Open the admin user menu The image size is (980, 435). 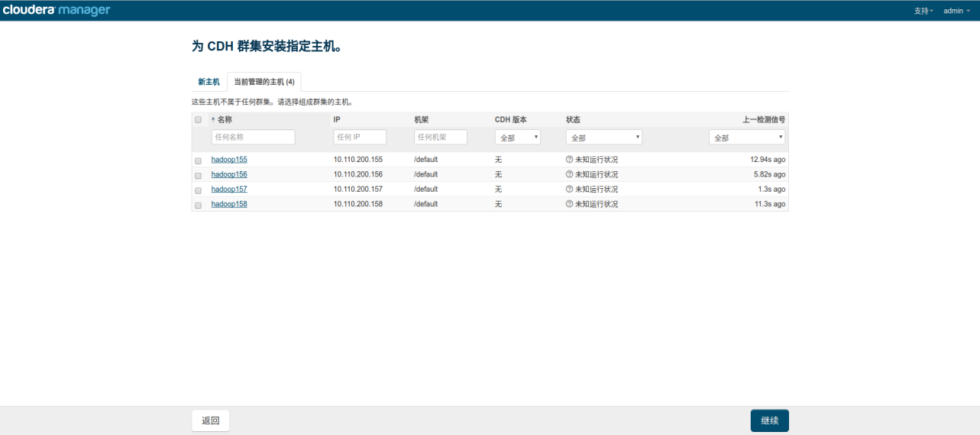click(956, 11)
